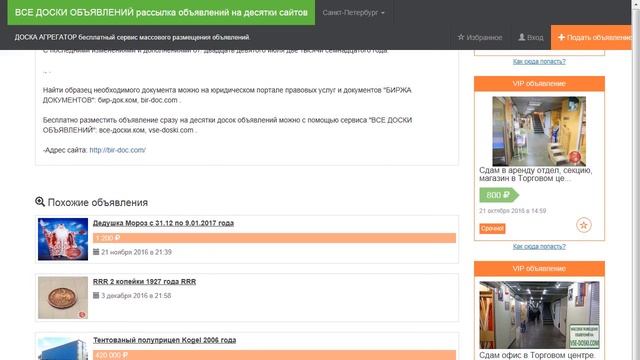Click the plus icon on Подать объявление
Image resolution: width=640 pixels, height=360 pixels.
561,37
